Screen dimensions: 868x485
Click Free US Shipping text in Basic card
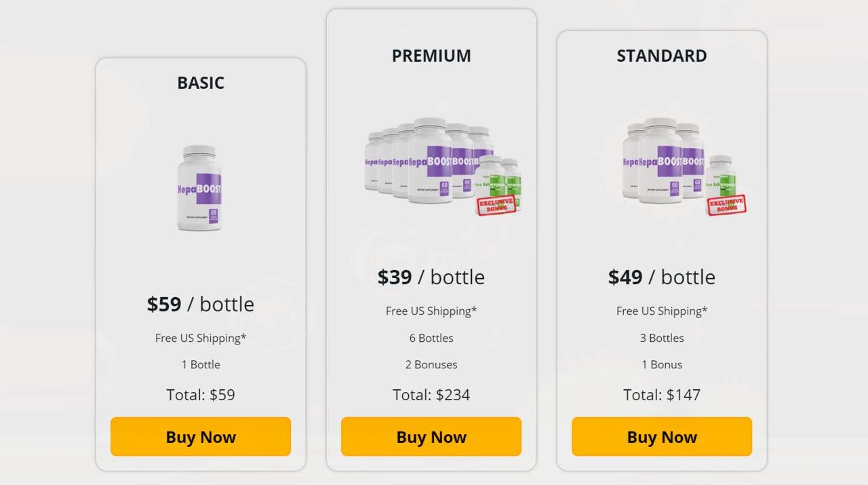[201, 338]
